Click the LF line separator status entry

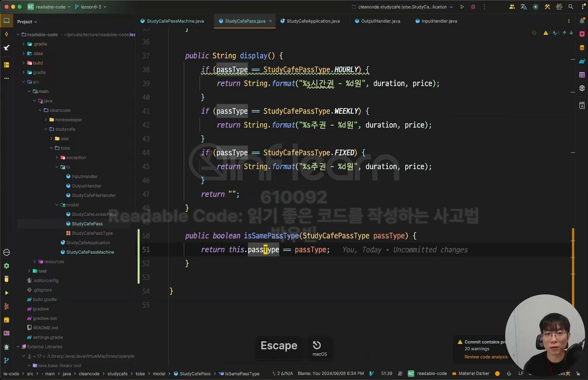521,373
